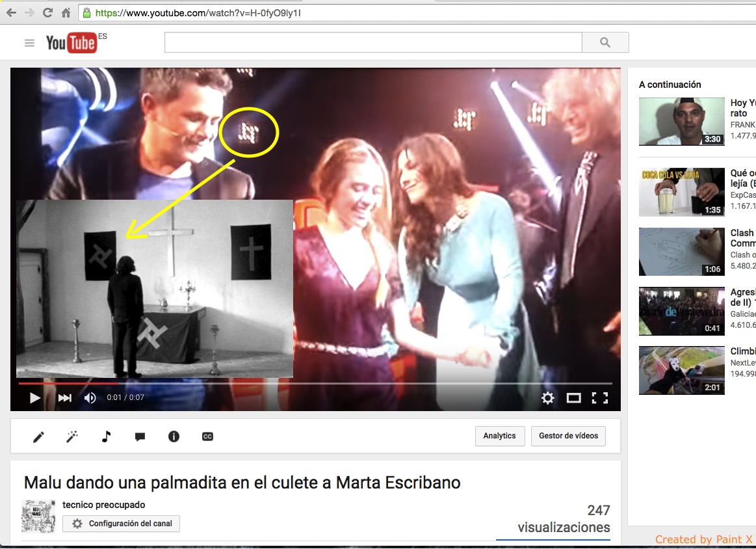Open the magic wand enhancements tool
Image resolution: width=756 pixels, height=549 pixels.
[72, 436]
